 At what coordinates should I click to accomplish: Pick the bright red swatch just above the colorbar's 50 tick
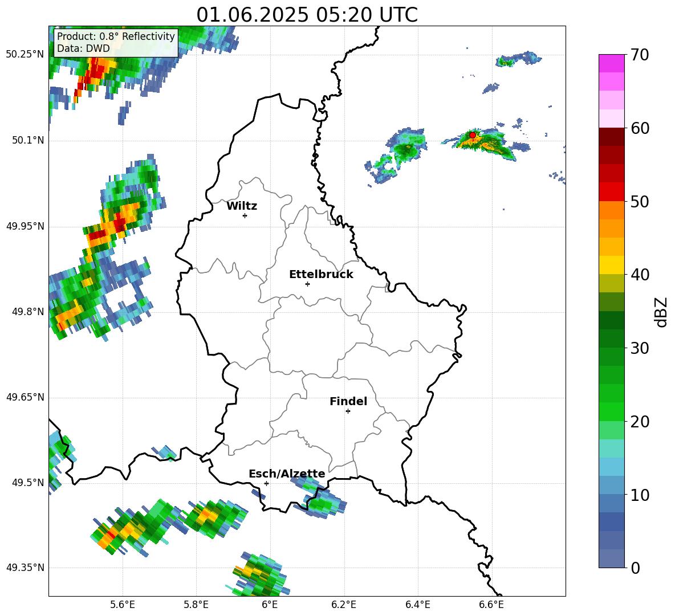(x=611, y=192)
